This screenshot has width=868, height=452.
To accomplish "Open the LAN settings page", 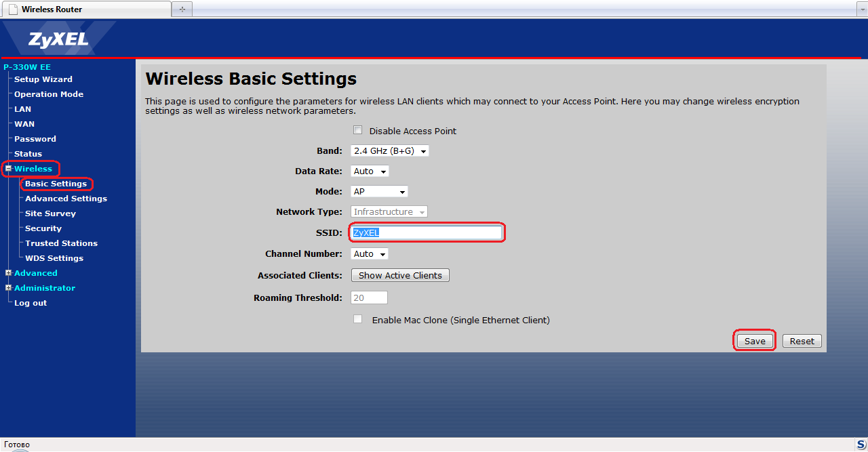I will click(x=22, y=109).
